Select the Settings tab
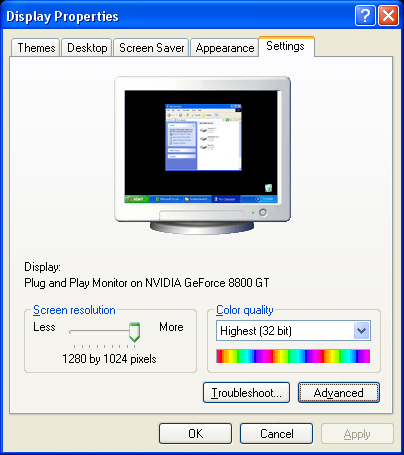The width and height of the screenshot is (404, 455). pos(286,46)
